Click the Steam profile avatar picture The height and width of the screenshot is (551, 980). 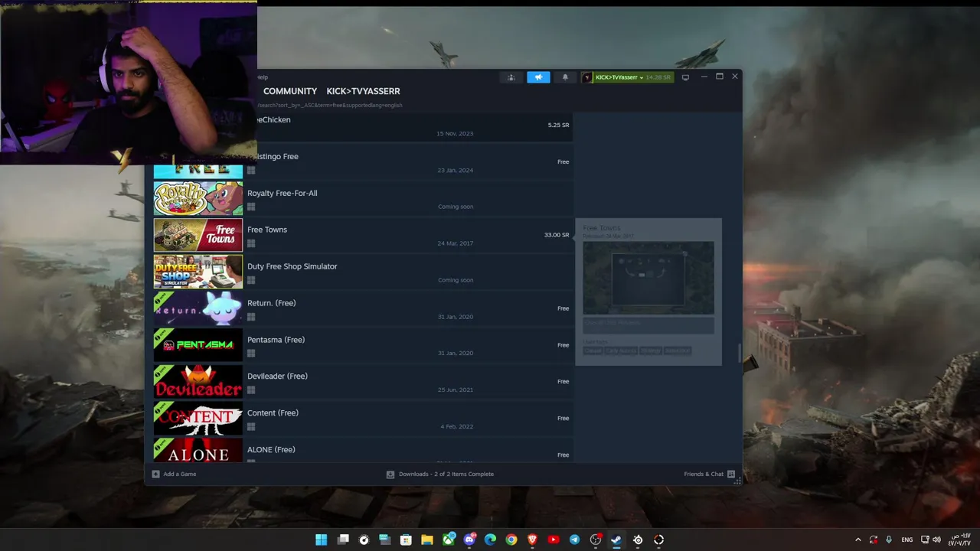[x=587, y=77]
